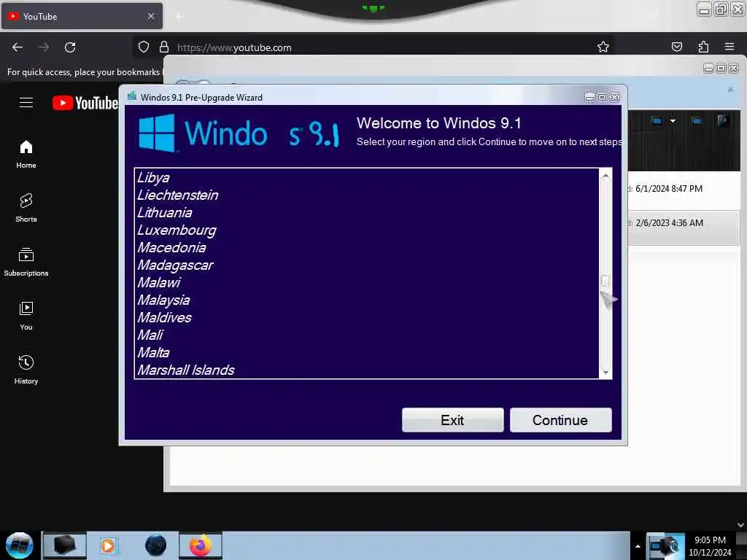
Task: Click the taskbar clock showing 9:05 PM
Action: (710, 545)
